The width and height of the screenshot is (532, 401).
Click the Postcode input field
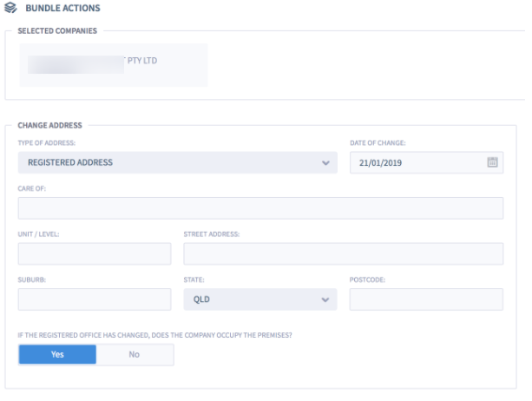[426, 299]
